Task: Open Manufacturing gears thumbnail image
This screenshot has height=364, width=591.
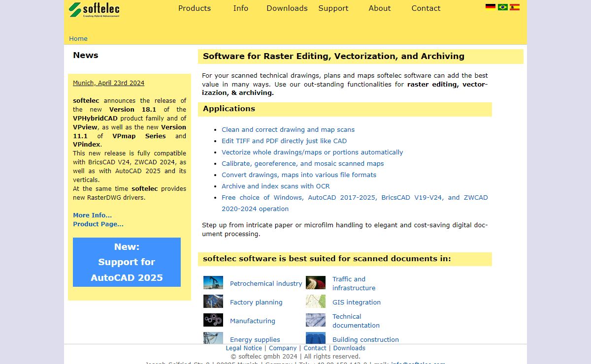Action: click(213, 320)
